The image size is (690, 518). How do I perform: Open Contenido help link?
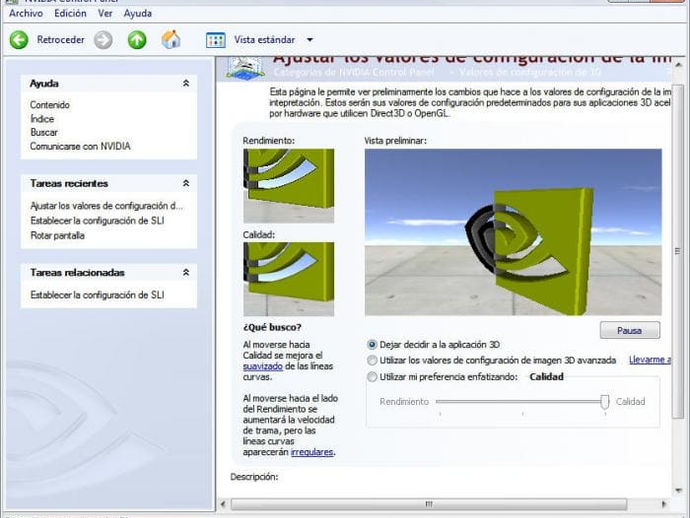[50, 105]
